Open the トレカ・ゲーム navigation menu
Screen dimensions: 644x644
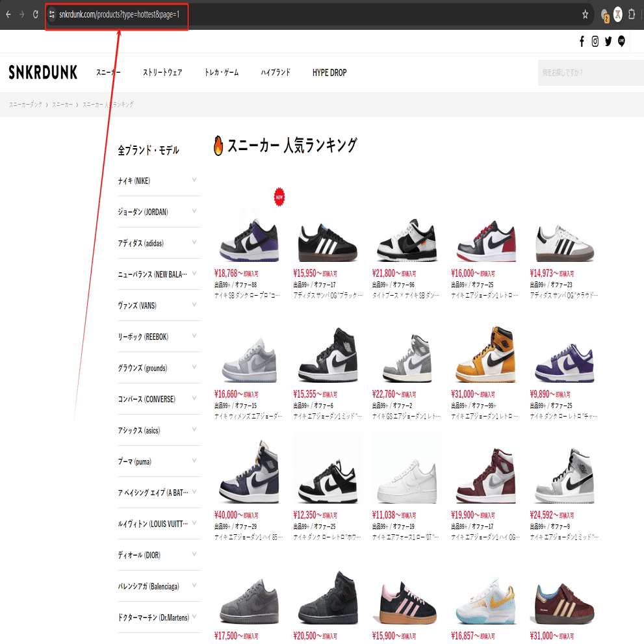(x=222, y=73)
